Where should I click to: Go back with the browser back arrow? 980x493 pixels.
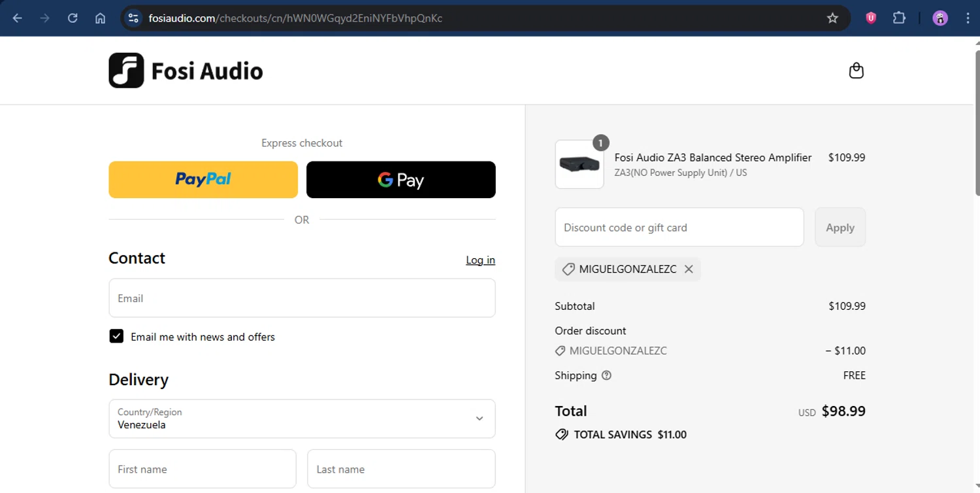pyautogui.click(x=18, y=18)
